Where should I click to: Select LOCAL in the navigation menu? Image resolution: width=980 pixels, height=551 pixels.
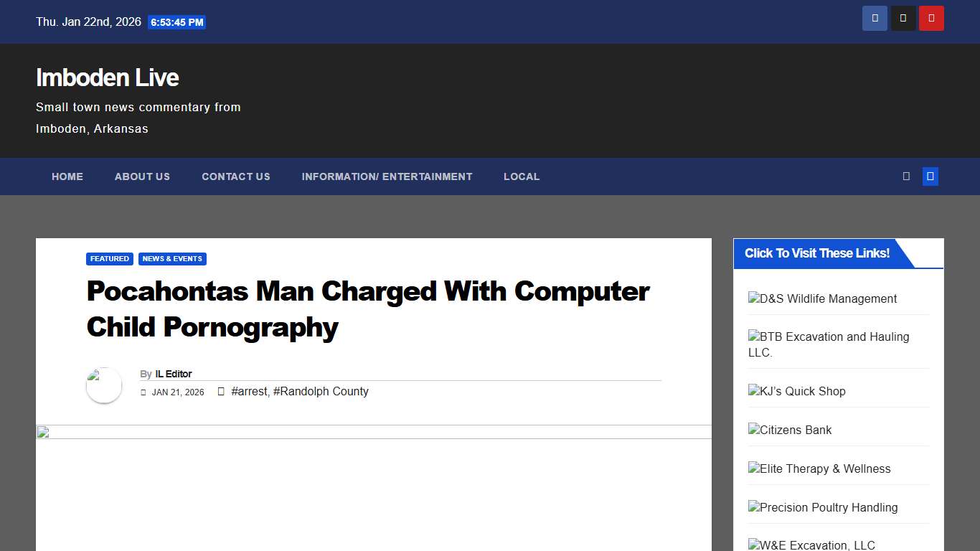point(522,176)
